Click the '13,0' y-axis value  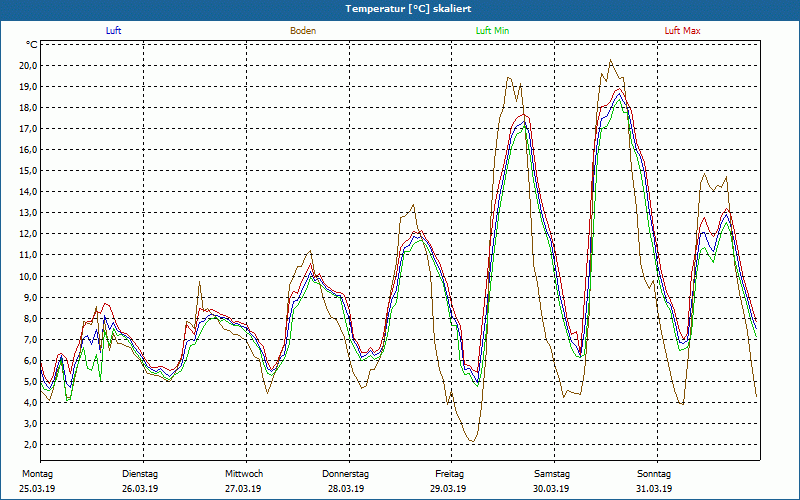[28, 213]
